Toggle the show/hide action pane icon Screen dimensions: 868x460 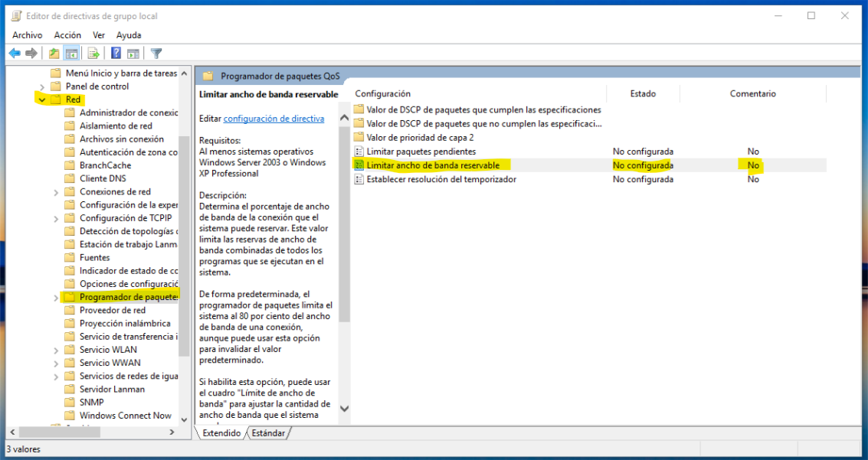[133, 53]
